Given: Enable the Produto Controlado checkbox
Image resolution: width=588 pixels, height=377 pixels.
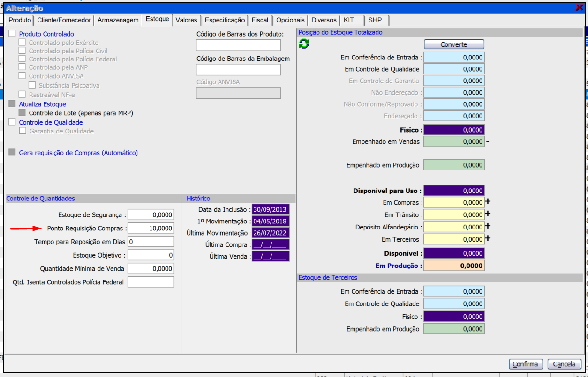Looking at the screenshot, I should (12, 34).
